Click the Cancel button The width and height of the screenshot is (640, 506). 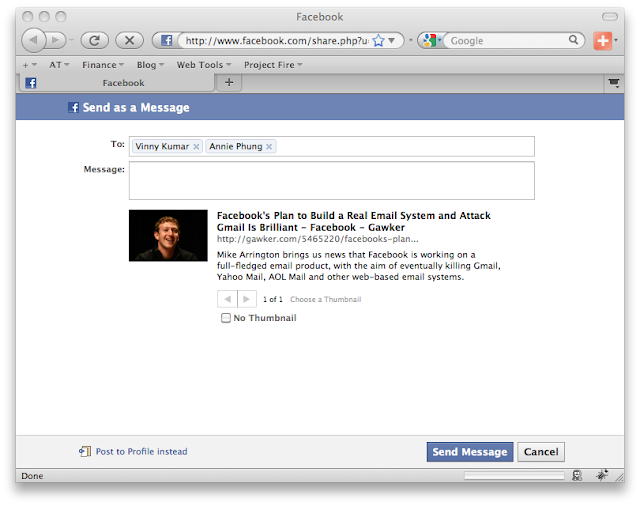click(541, 452)
